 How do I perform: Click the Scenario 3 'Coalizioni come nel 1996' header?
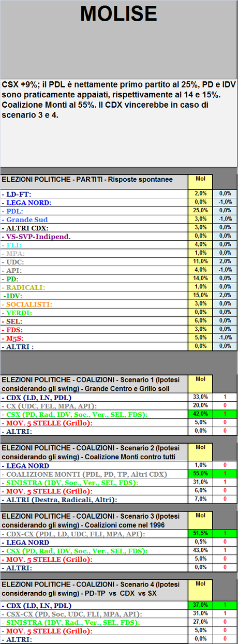click(94, 520)
